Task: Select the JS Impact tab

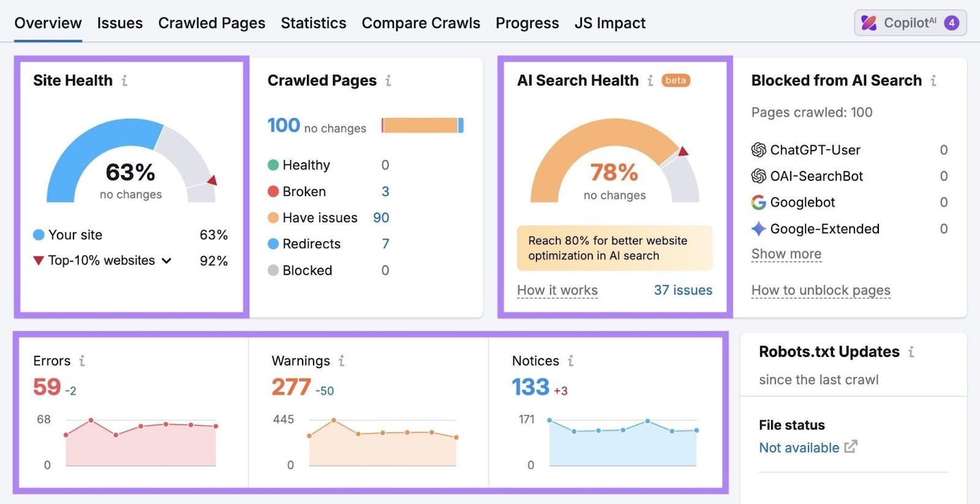Action: pyautogui.click(x=609, y=23)
